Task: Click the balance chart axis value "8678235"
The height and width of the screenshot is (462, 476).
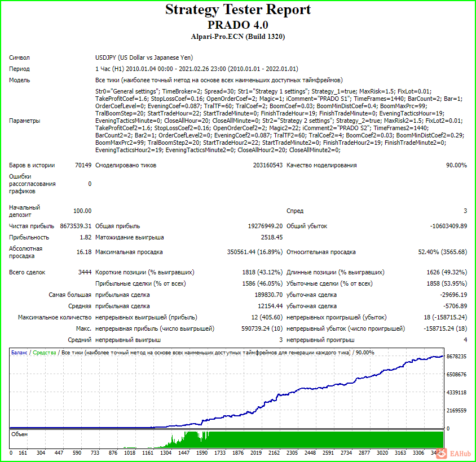Action: tap(456, 357)
